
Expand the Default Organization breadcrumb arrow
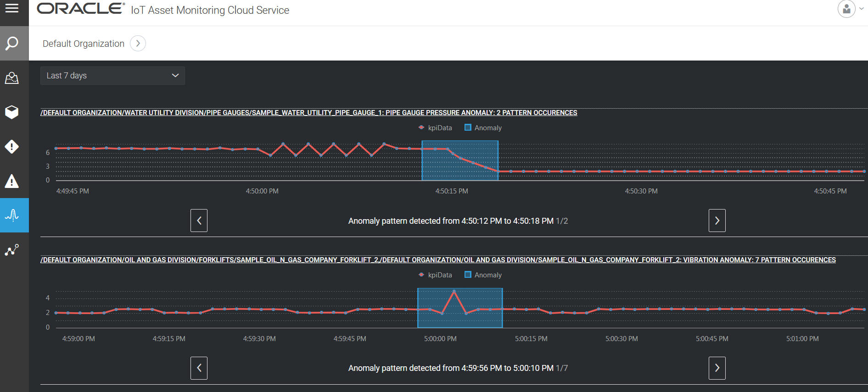[x=138, y=44]
